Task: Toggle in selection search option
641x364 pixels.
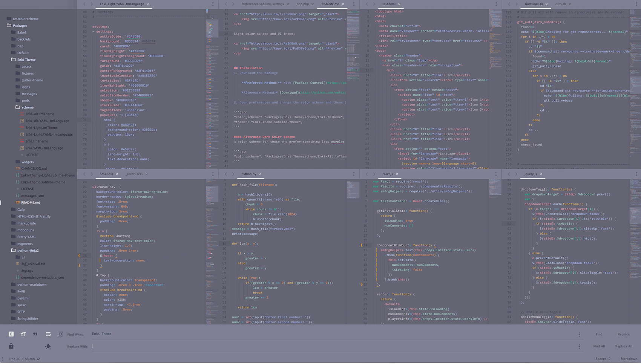Action: pos(60,334)
